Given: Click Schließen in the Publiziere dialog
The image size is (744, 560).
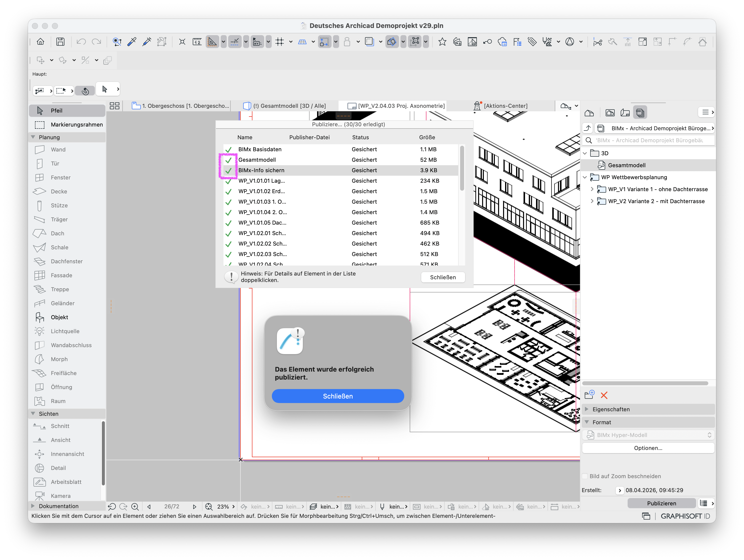Looking at the screenshot, I should click(443, 277).
